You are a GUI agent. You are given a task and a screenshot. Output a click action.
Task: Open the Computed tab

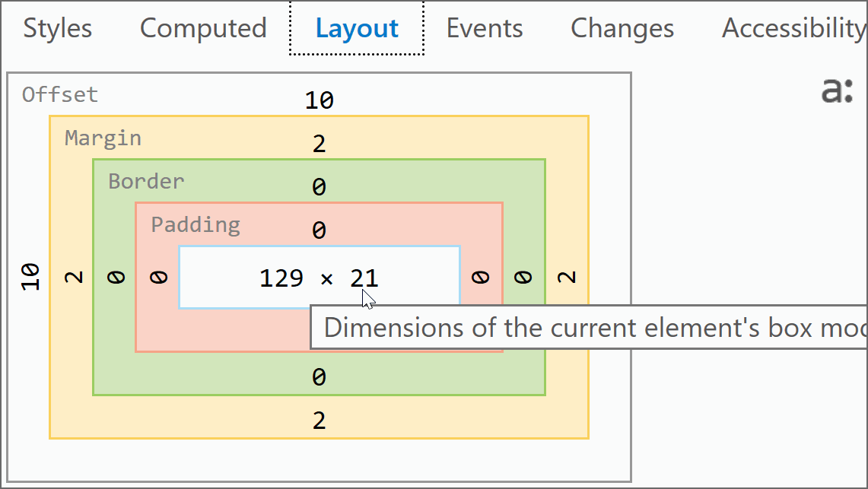(203, 29)
